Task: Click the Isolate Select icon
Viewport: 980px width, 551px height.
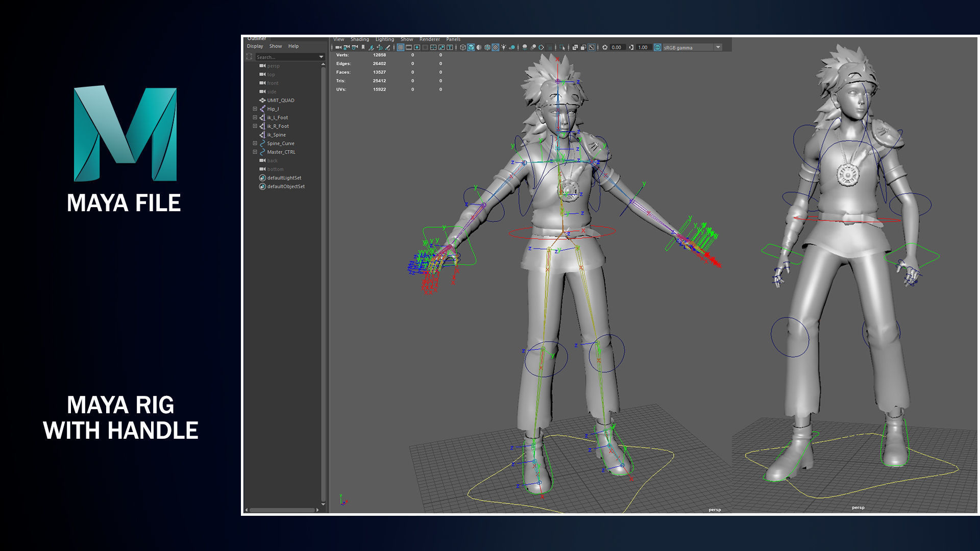Action: coord(562,47)
